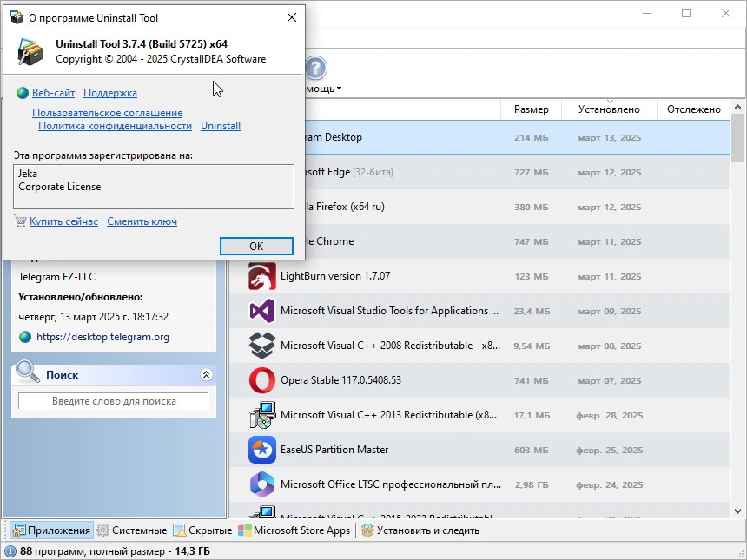Click the shopping cart icon in dialog
Image resolution: width=747 pixels, height=560 pixels.
pos(20,221)
